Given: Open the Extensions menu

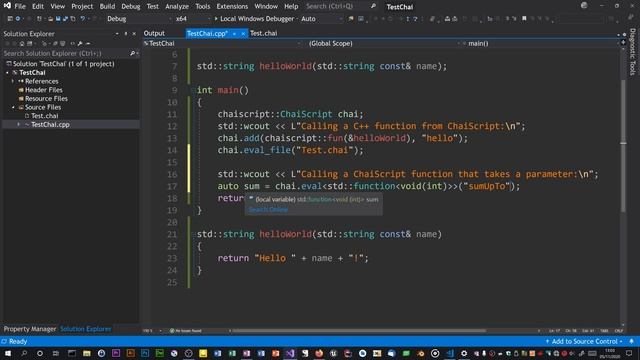Looking at the screenshot, I should tap(232, 7).
